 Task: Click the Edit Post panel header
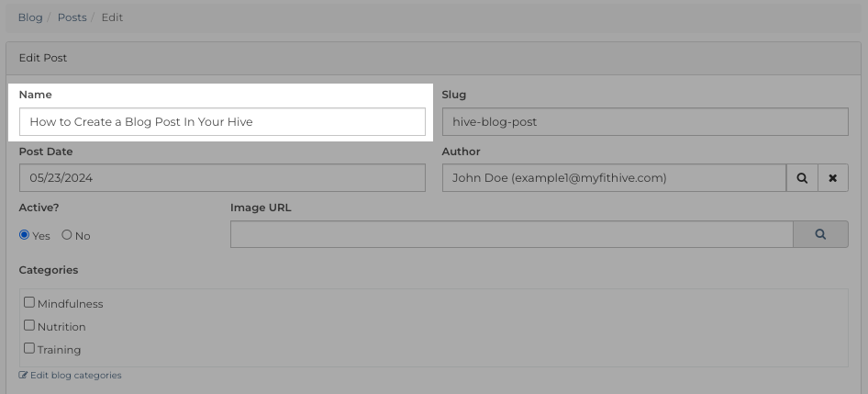point(434,58)
